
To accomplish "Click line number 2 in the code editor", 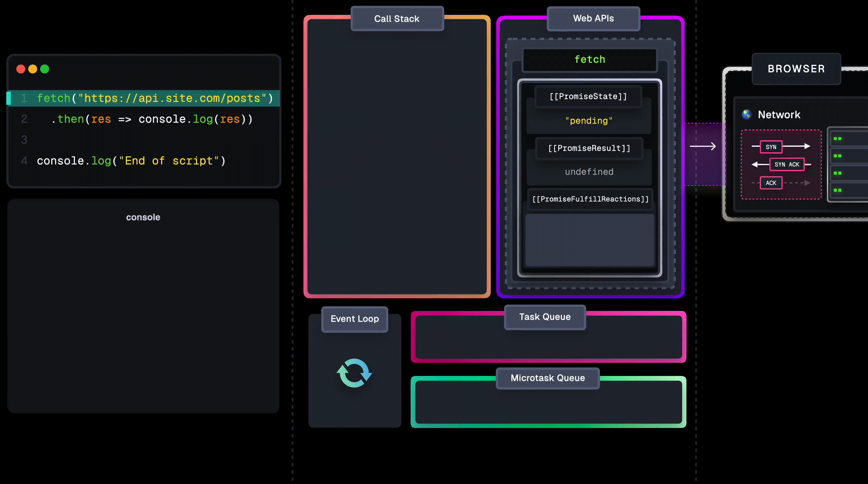I will coord(24,119).
